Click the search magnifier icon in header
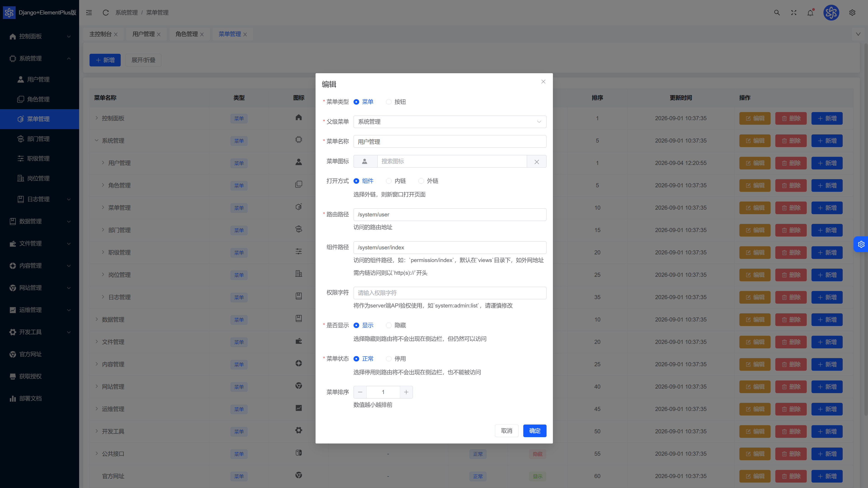868x488 pixels. click(777, 12)
